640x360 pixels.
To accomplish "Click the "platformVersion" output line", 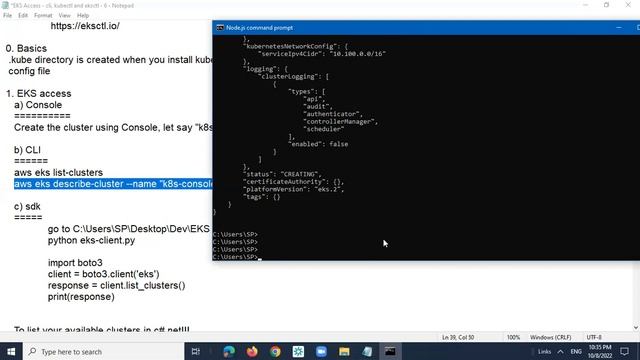I will (293, 189).
